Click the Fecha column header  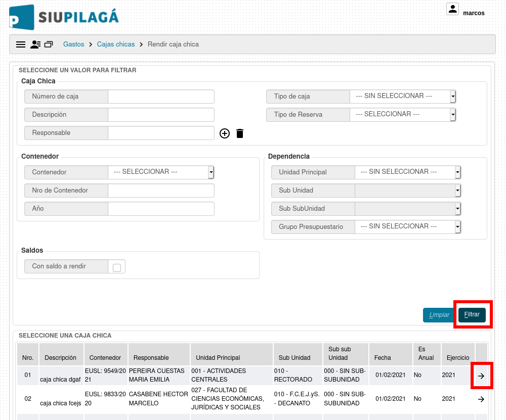391,354
